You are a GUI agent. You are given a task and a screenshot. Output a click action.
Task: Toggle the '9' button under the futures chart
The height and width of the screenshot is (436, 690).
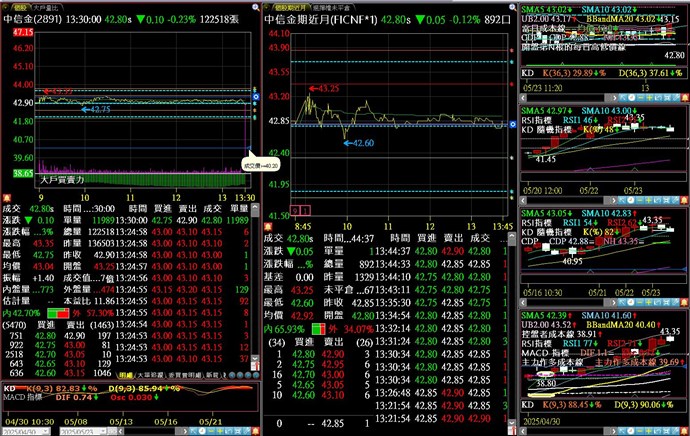(x=295, y=211)
